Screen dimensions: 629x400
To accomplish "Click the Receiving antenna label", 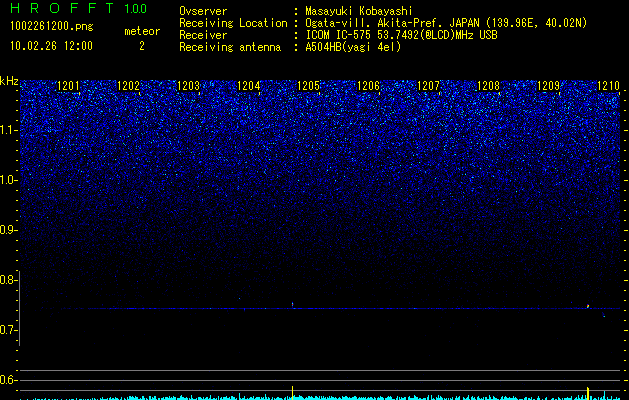I will (230, 47).
